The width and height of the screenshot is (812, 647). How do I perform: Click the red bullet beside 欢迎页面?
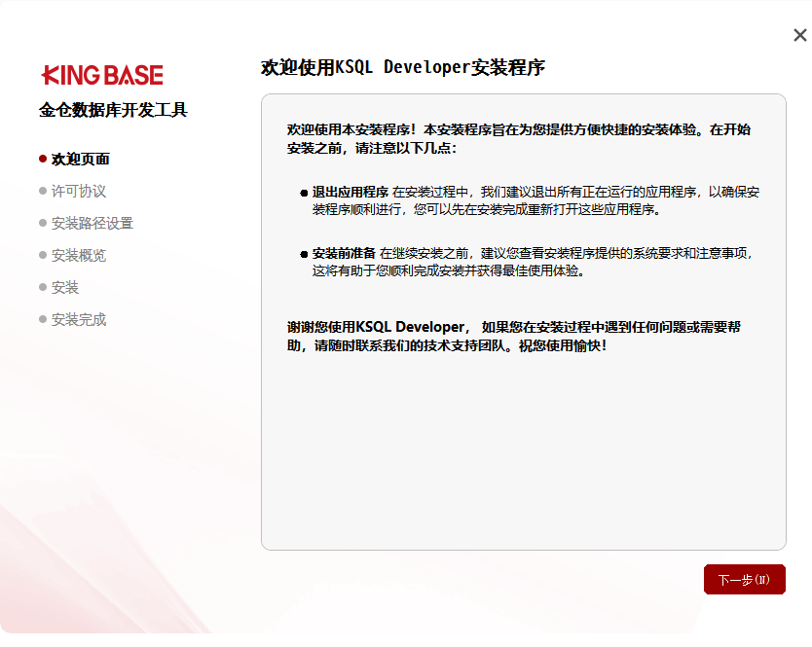(43, 159)
